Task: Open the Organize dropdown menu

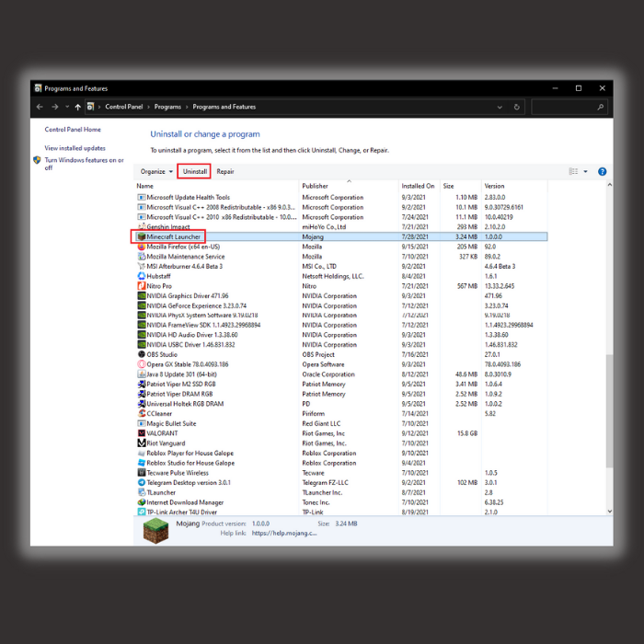Action: pyautogui.click(x=156, y=171)
